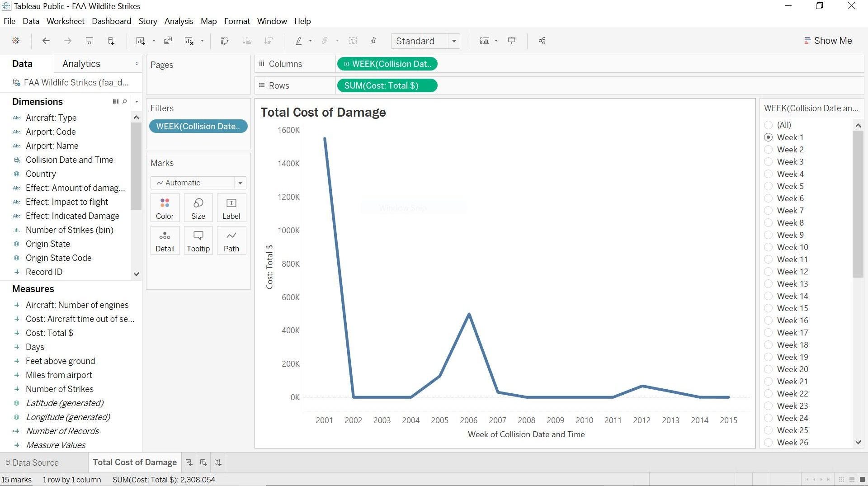Click the Redo forward arrow
868x486 pixels.
point(68,41)
